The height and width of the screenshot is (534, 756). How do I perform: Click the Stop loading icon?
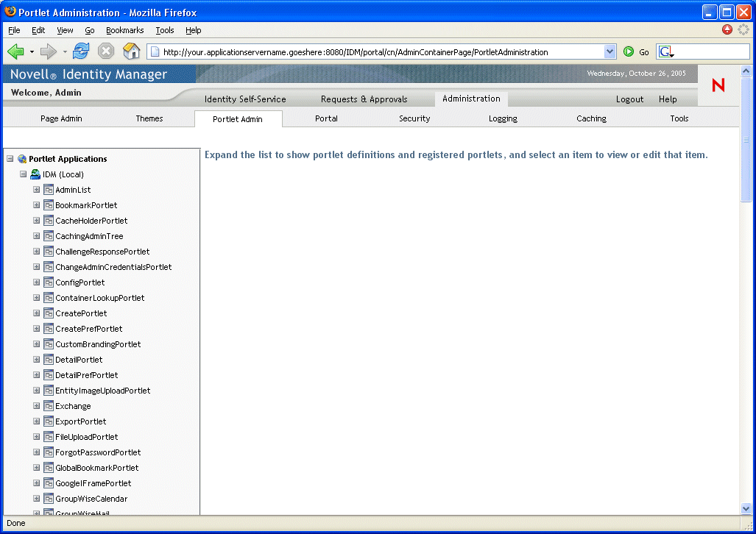click(105, 51)
